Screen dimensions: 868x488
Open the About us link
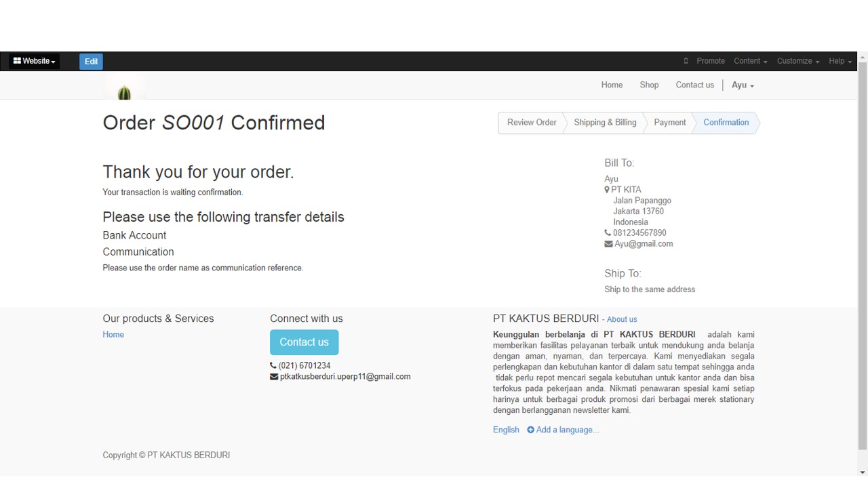622,319
